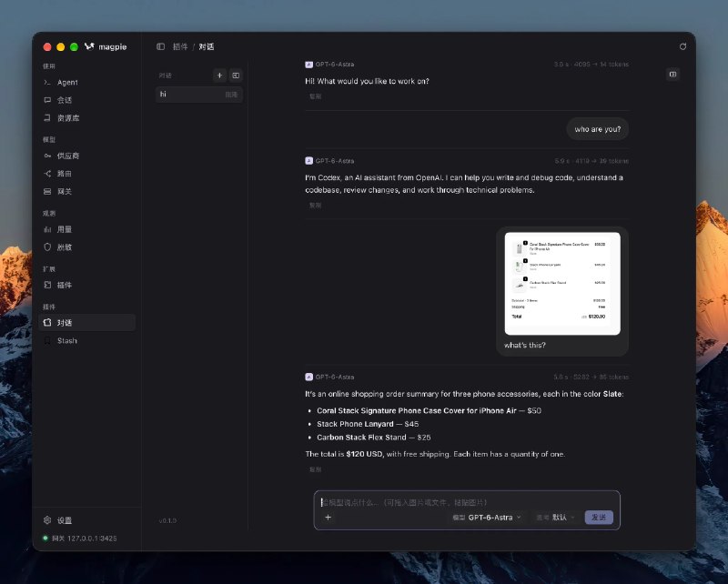
Task: Click 插件 in the top breadcrumb
Action: click(x=180, y=47)
